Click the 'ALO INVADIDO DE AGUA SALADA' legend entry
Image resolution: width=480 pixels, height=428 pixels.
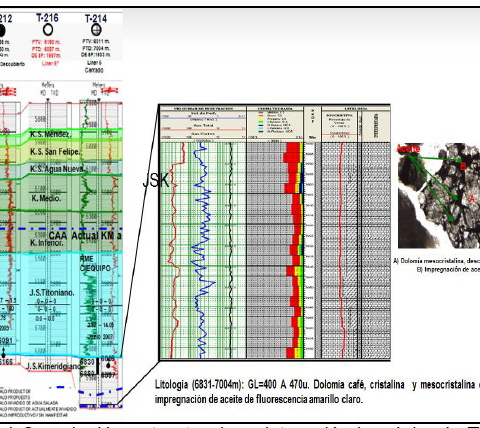[29, 403]
